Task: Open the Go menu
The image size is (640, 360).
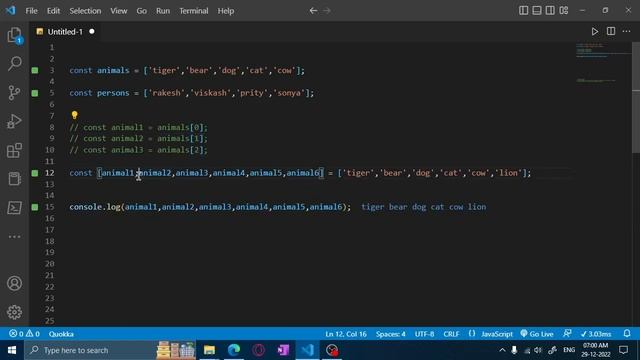Action: [x=142, y=11]
